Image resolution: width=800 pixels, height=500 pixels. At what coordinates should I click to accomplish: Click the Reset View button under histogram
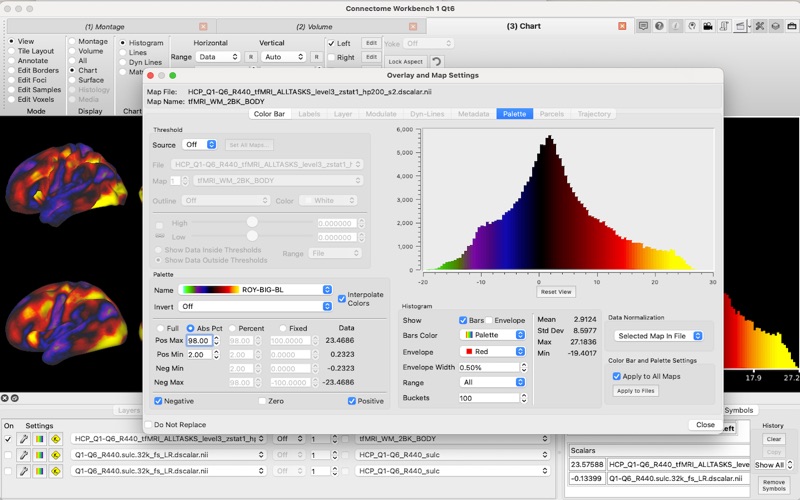(556, 292)
